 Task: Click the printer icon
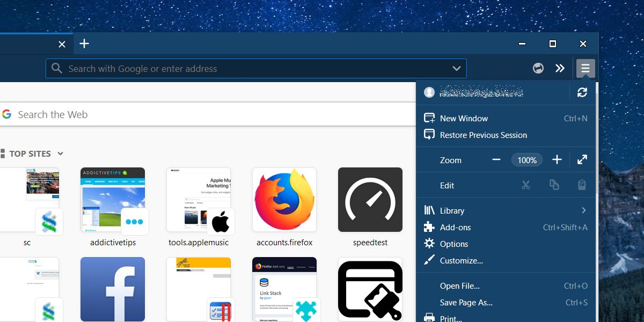[x=429, y=318]
